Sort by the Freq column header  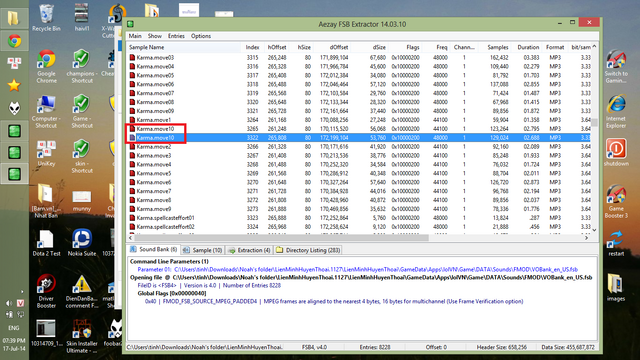tap(442, 47)
